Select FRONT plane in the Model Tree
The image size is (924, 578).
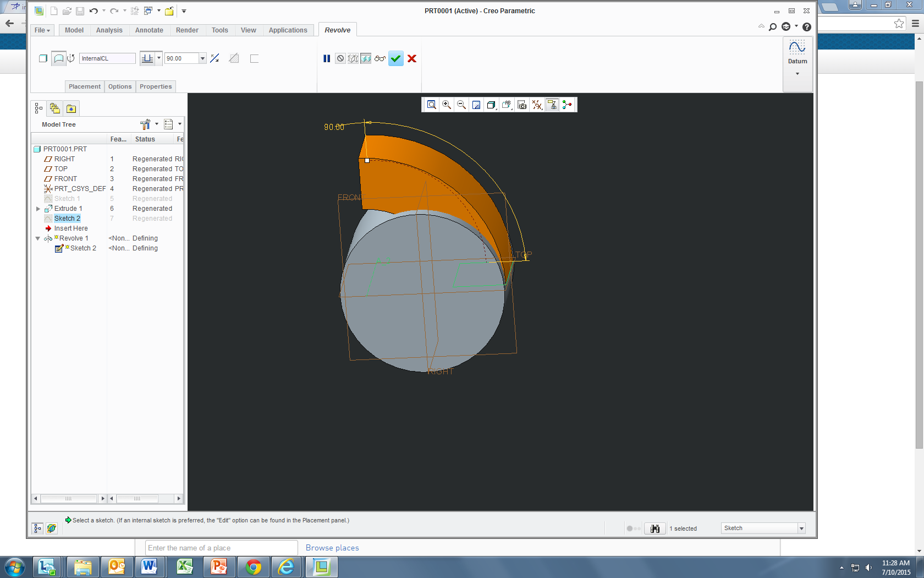(65, 179)
